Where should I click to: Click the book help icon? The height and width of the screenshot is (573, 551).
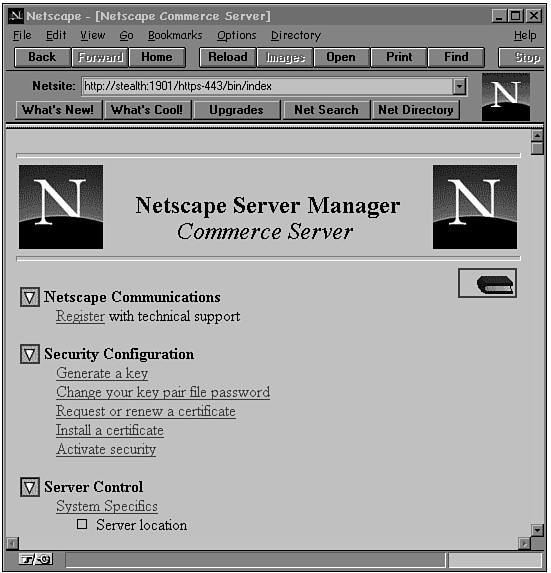click(x=487, y=283)
